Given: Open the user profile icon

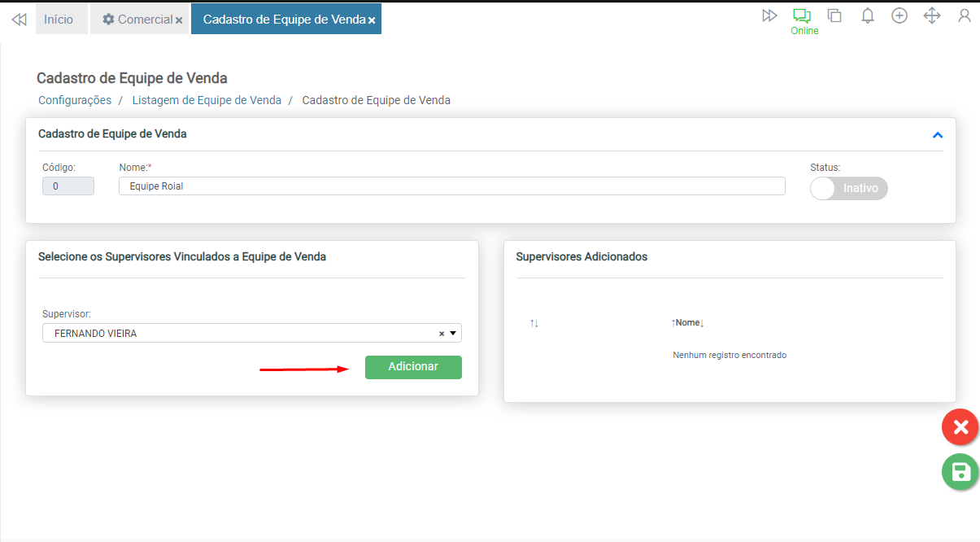Looking at the screenshot, I should coord(965,15).
